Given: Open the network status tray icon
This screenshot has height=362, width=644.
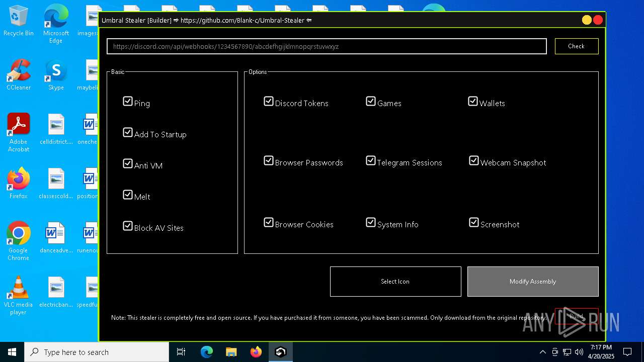Looking at the screenshot, I should (x=567, y=352).
